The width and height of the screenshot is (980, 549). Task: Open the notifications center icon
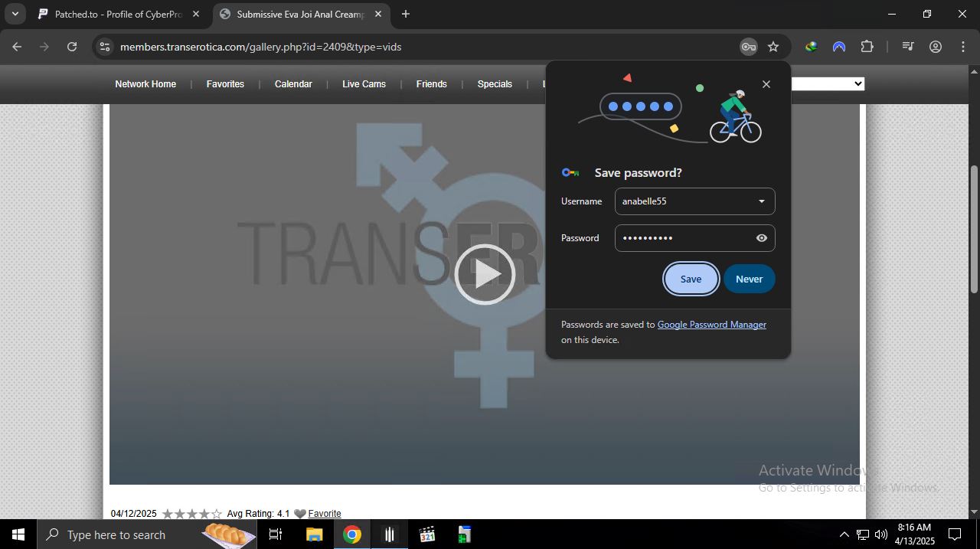pos(955,534)
